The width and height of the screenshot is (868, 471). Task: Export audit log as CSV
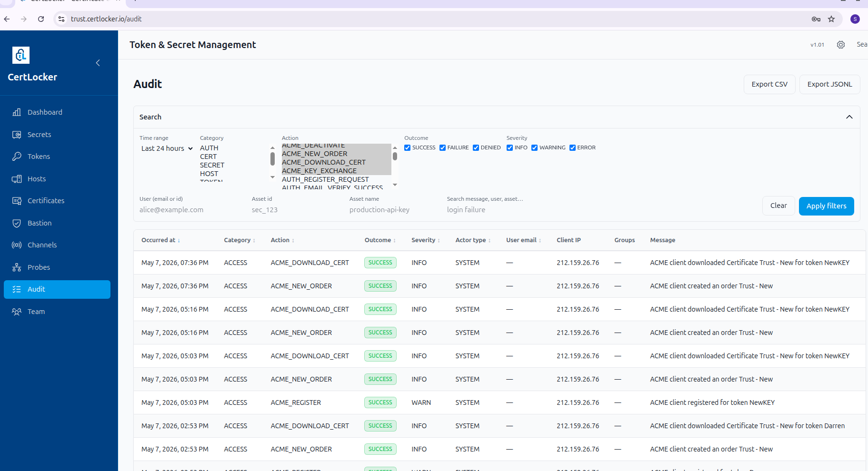(769, 84)
